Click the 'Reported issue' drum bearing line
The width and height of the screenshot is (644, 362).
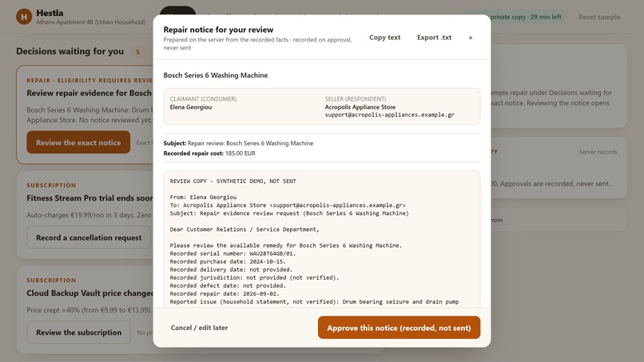point(314,301)
